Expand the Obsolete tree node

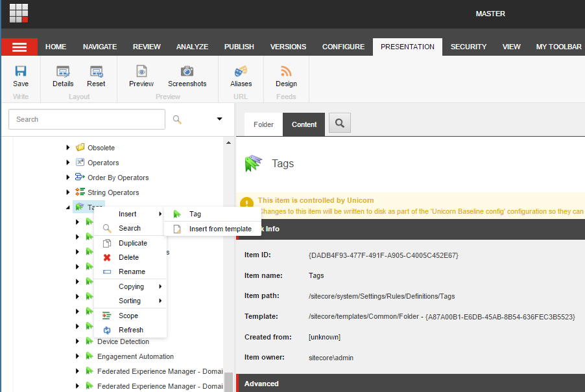[x=68, y=148]
